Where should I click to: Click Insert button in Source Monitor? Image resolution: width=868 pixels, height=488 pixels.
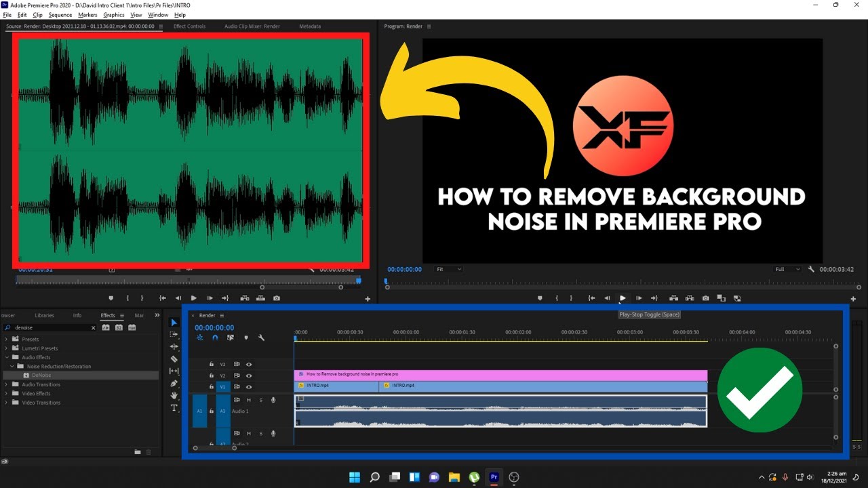(x=244, y=298)
